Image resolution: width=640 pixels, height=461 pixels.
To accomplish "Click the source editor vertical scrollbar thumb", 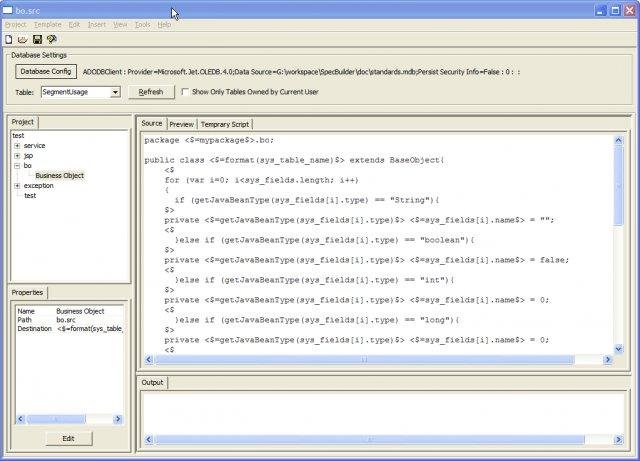I will pos(618,185).
